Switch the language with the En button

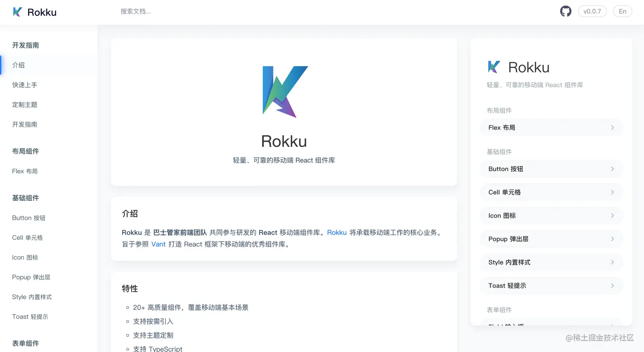point(622,11)
